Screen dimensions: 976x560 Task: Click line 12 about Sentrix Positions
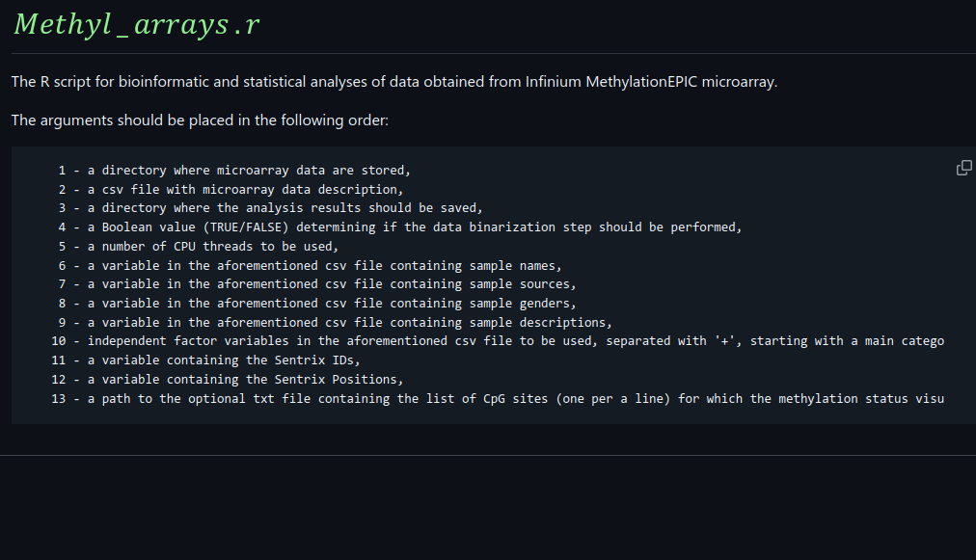click(227, 380)
